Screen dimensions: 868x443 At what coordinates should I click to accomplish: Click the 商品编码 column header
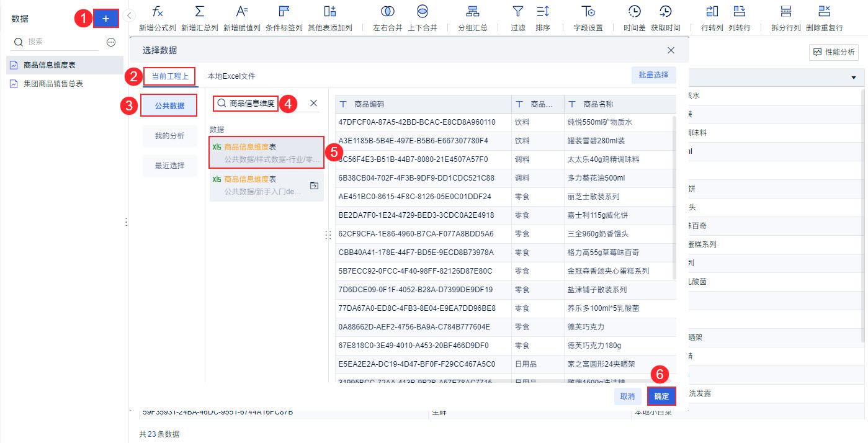(x=423, y=104)
